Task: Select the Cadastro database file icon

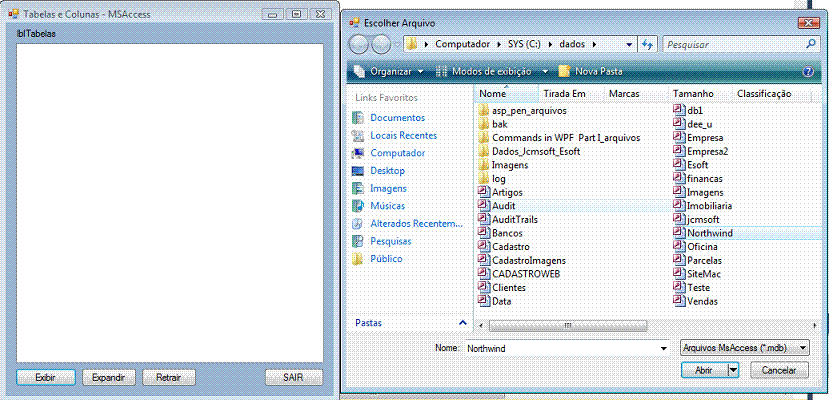Action: [483, 246]
